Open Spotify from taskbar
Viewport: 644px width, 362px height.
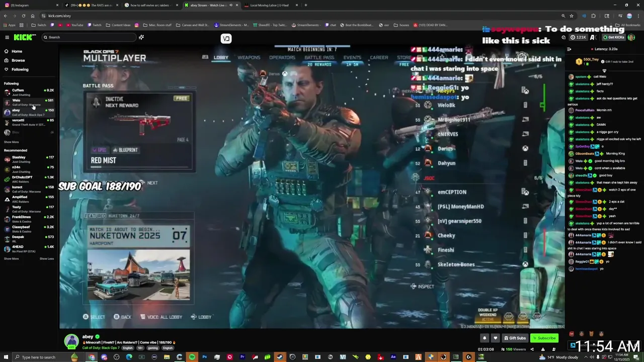(192, 357)
